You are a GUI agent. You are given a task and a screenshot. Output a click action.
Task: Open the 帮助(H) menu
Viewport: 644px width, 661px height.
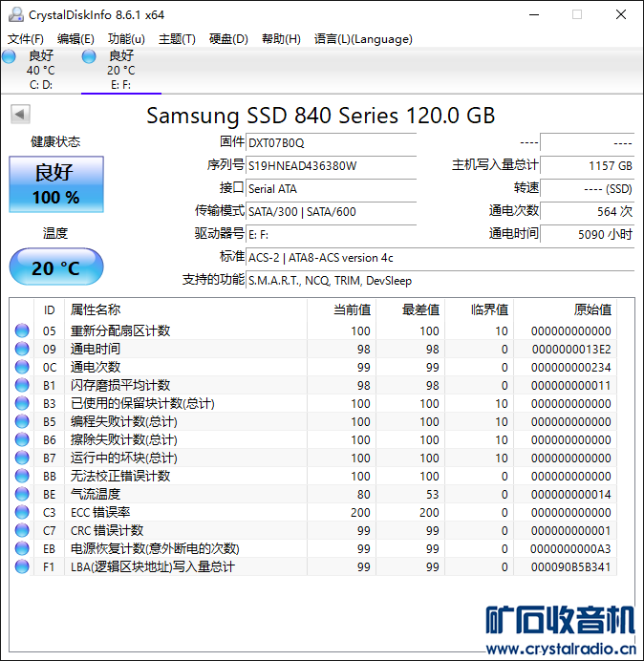281,39
